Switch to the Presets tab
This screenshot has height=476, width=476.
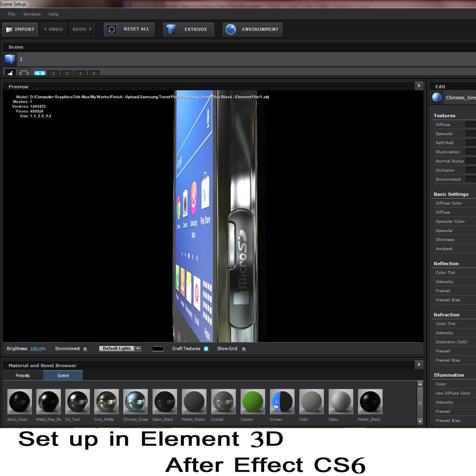[x=23, y=376]
